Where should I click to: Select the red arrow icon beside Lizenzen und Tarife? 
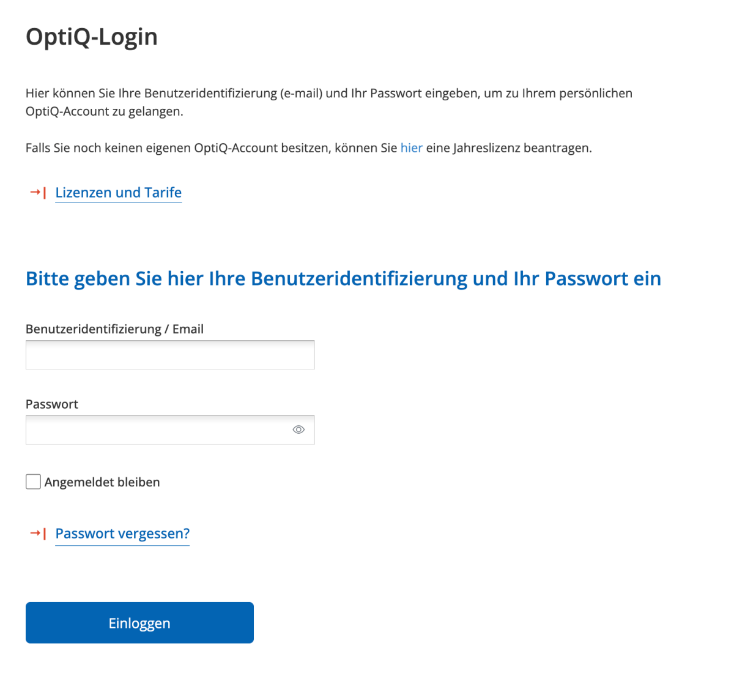click(37, 192)
